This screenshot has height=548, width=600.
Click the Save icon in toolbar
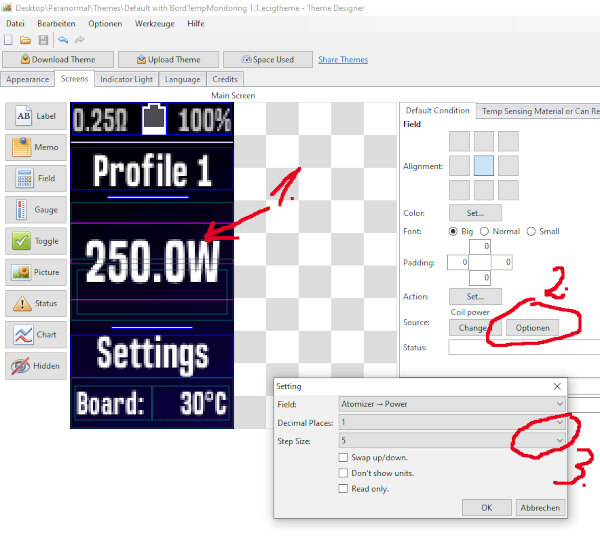click(x=43, y=40)
